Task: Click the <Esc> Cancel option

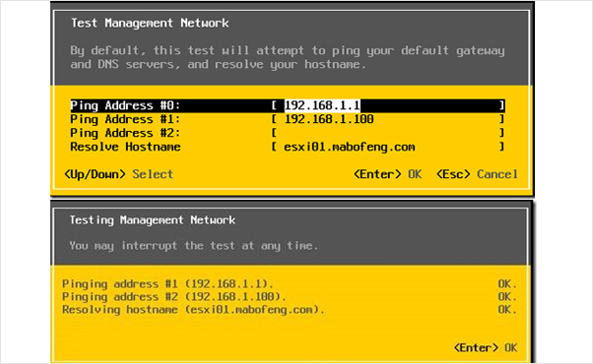Action: (477, 174)
